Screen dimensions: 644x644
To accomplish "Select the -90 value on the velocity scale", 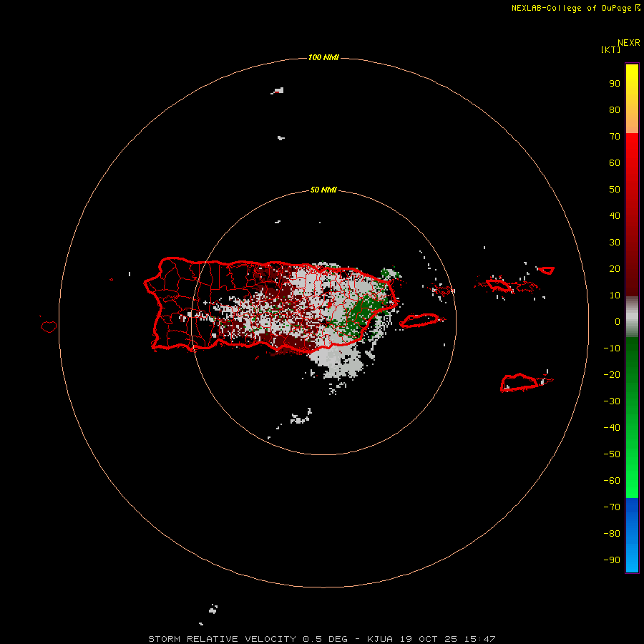I will [612, 560].
